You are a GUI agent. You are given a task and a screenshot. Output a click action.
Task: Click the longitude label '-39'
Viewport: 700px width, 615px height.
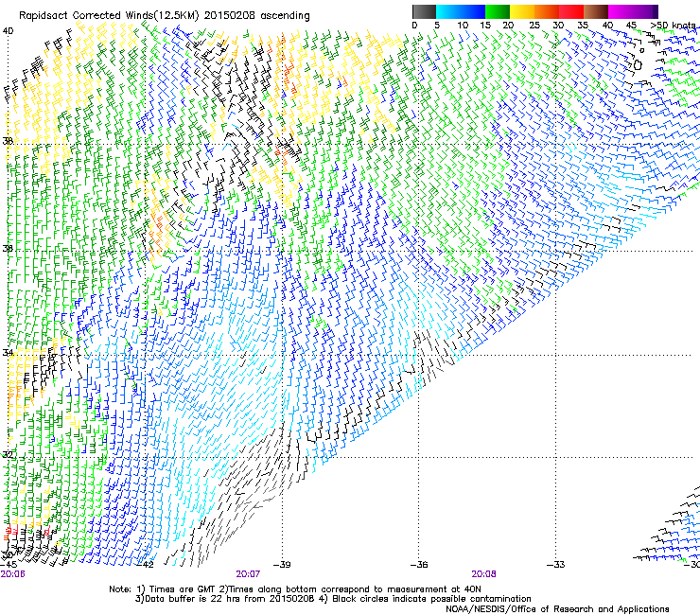click(x=282, y=565)
